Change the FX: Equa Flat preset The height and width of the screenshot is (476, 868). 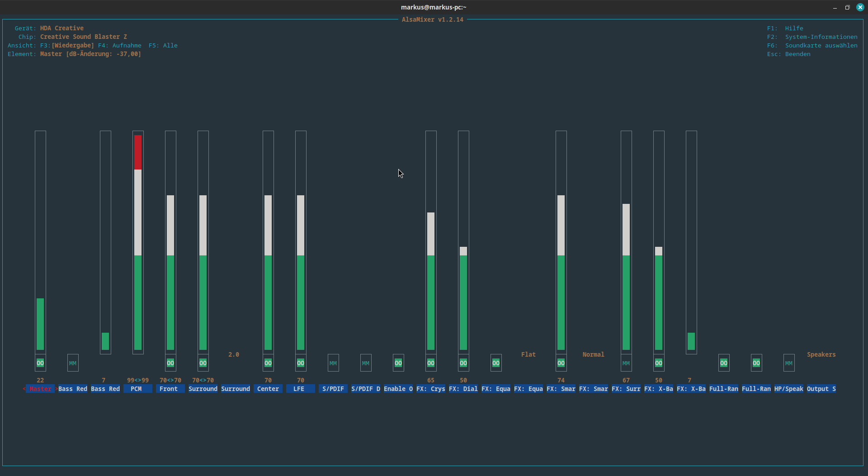click(528, 354)
